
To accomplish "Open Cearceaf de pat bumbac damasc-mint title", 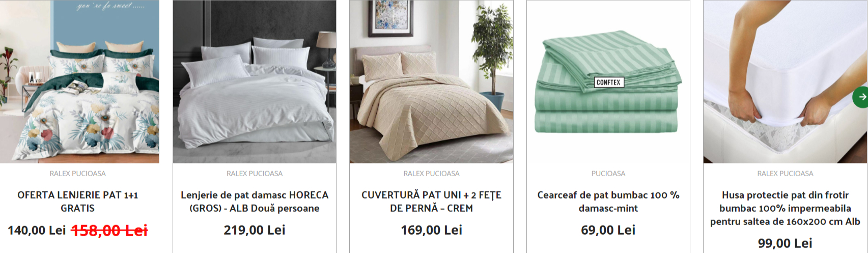I will (608, 202).
